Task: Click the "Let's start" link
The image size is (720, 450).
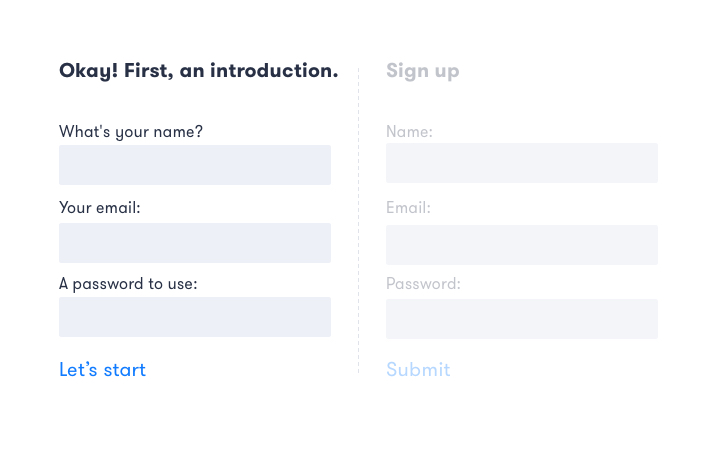Action: point(102,370)
